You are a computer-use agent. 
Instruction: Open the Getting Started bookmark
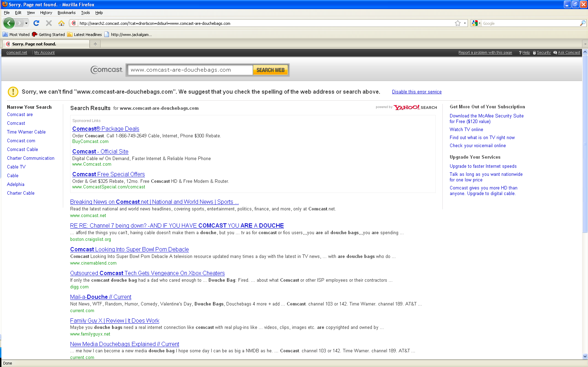(48, 35)
